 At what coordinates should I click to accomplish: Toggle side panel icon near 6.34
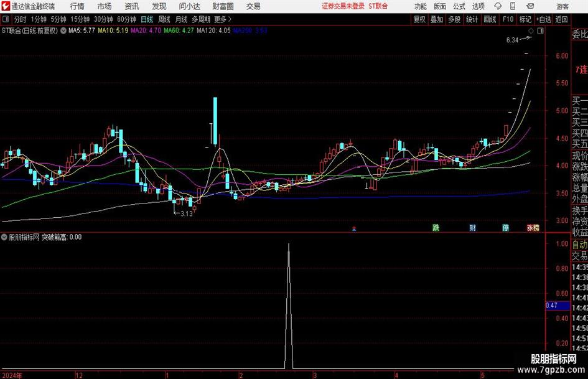pyautogui.click(x=540, y=30)
